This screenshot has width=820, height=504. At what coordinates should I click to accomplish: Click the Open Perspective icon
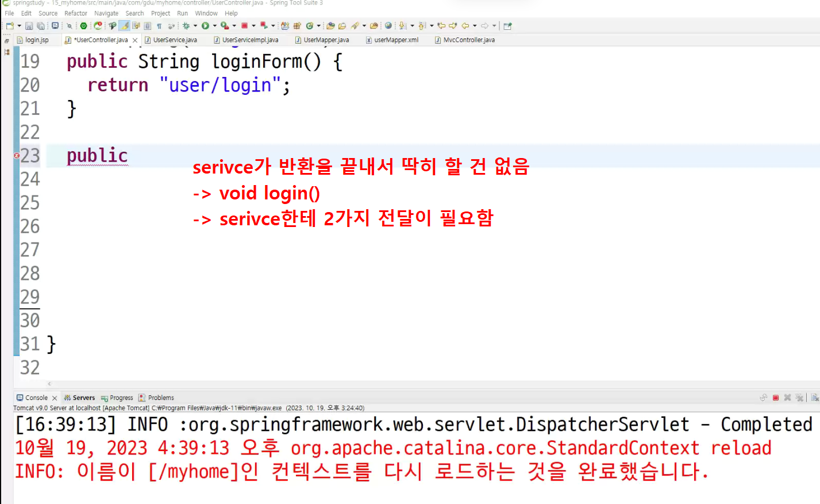pos(507,26)
